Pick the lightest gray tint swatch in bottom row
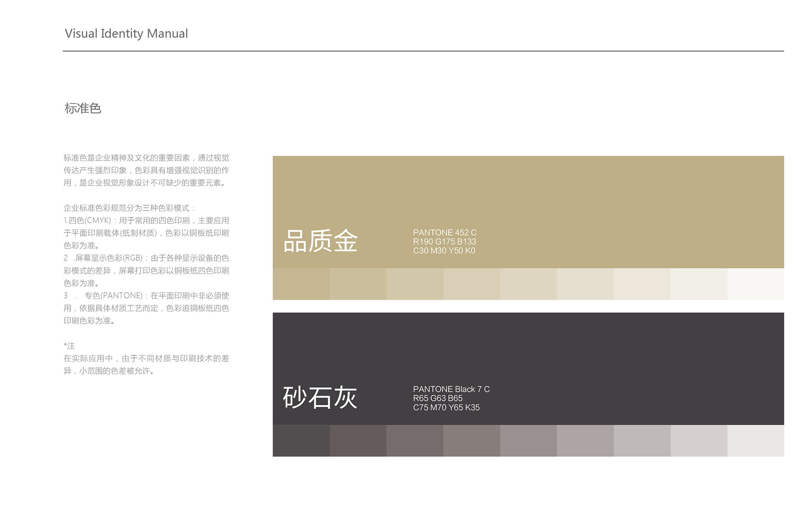The image size is (812, 515). click(756, 441)
